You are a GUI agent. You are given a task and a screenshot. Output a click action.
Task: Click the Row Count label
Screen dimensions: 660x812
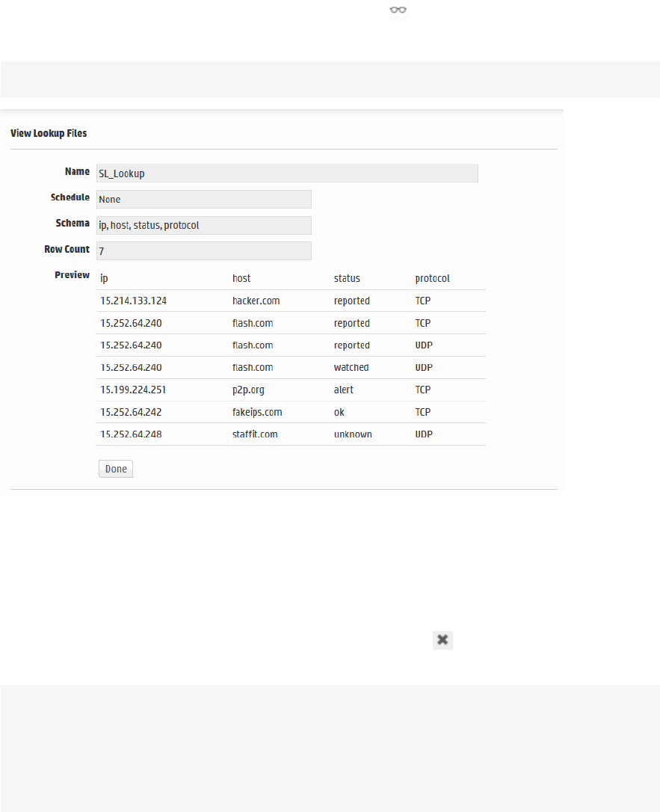coord(67,249)
